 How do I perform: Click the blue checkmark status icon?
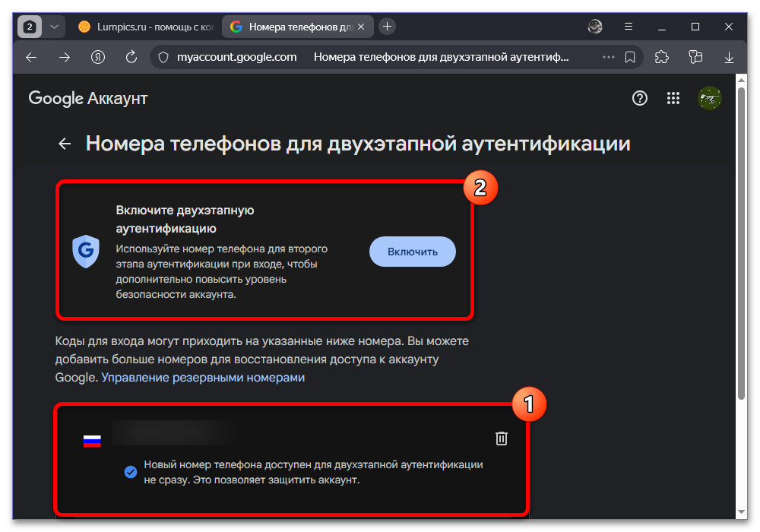click(x=131, y=471)
